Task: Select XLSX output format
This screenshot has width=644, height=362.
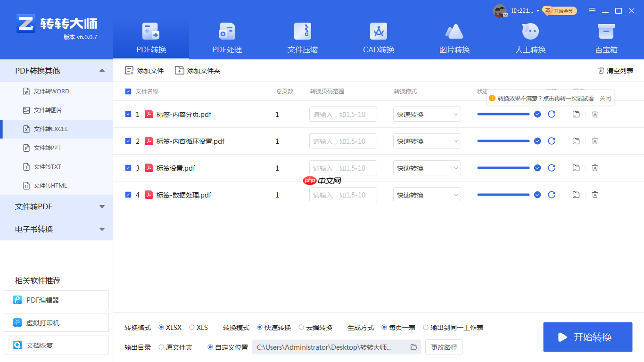Action: pyautogui.click(x=170, y=328)
